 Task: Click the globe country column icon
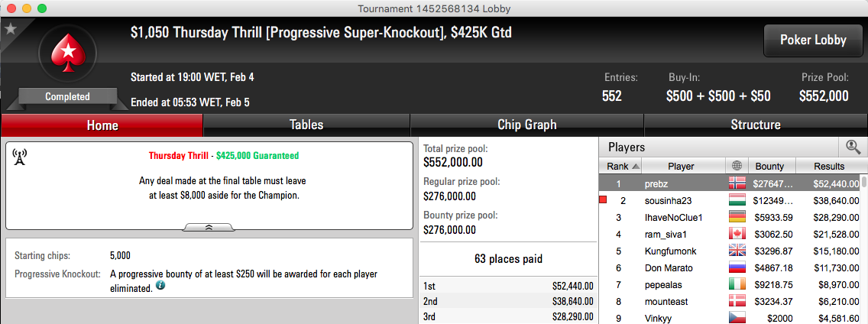[x=737, y=166]
